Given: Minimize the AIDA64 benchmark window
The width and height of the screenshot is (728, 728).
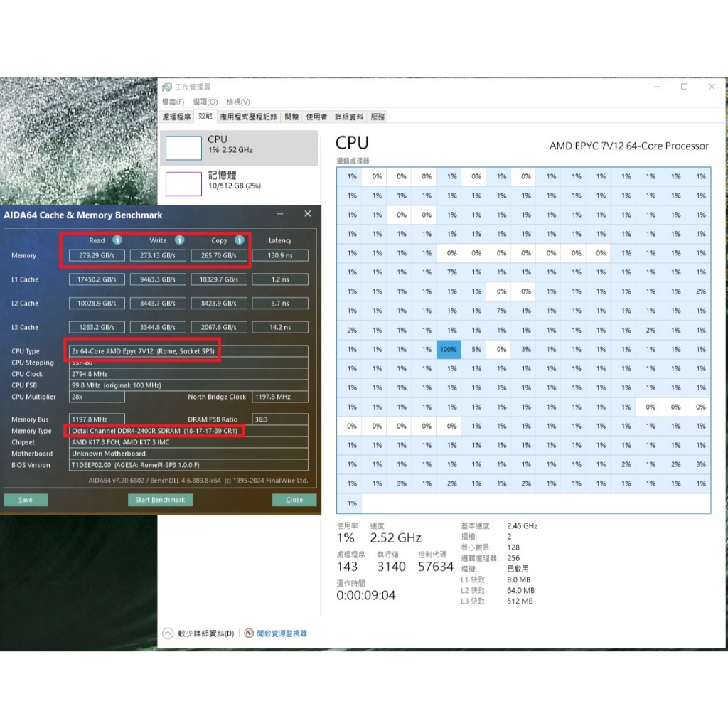Looking at the screenshot, I should coord(282,214).
